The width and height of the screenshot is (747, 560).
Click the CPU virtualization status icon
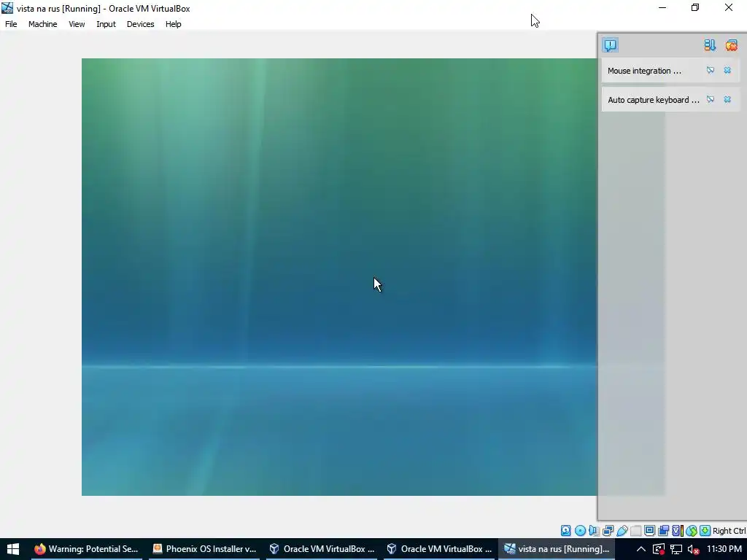point(678,531)
